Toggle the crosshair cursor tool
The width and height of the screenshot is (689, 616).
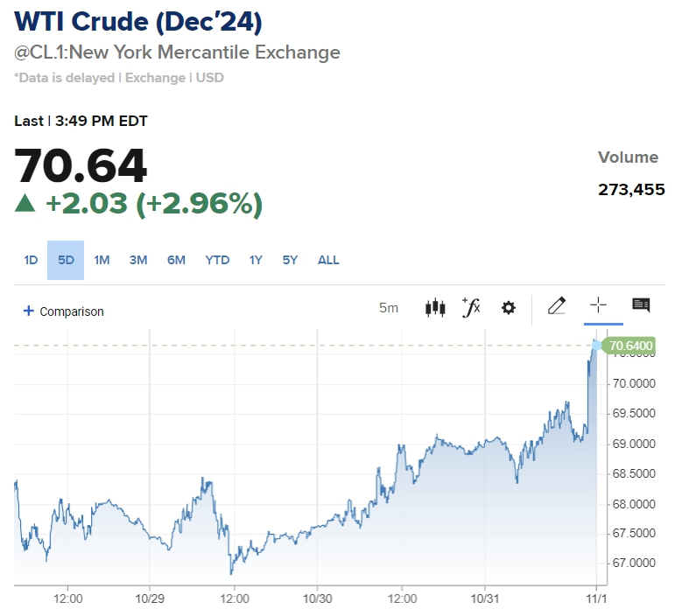tap(598, 305)
